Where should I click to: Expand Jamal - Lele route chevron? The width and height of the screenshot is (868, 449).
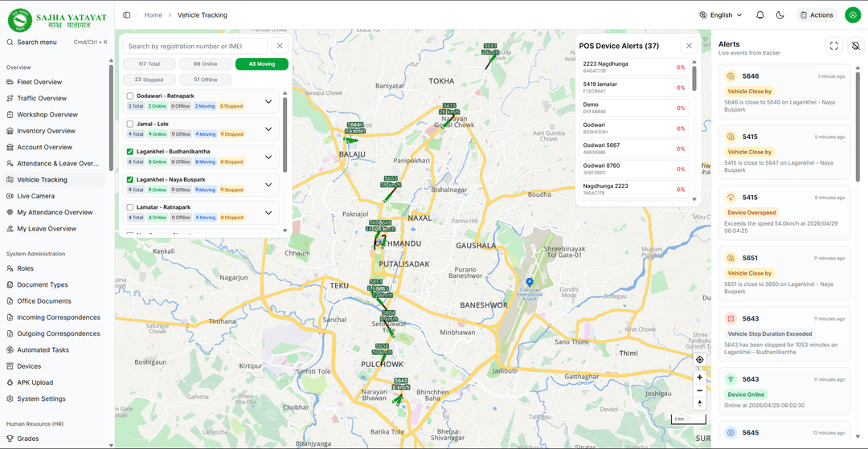coord(268,129)
